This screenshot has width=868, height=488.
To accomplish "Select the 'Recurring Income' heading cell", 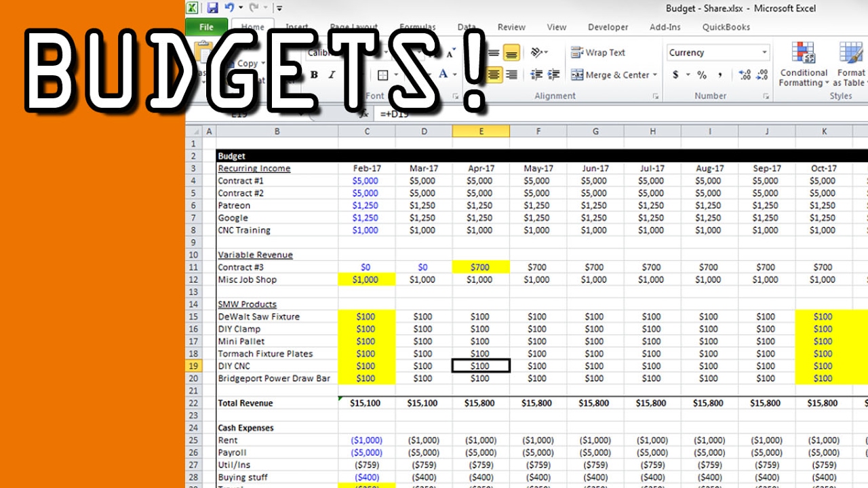I will [x=277, y=168].
